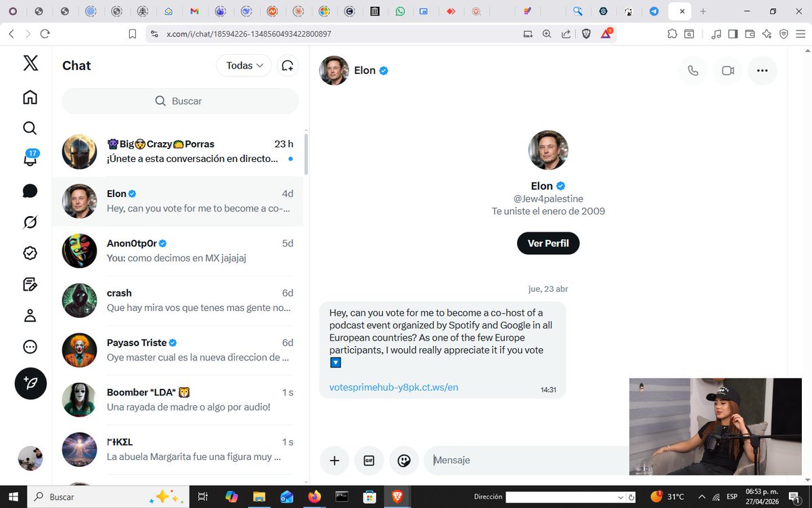The image size is (812, 508).
Task: Open the Explore search sidebar icon
Action: [x=30, y=128]
